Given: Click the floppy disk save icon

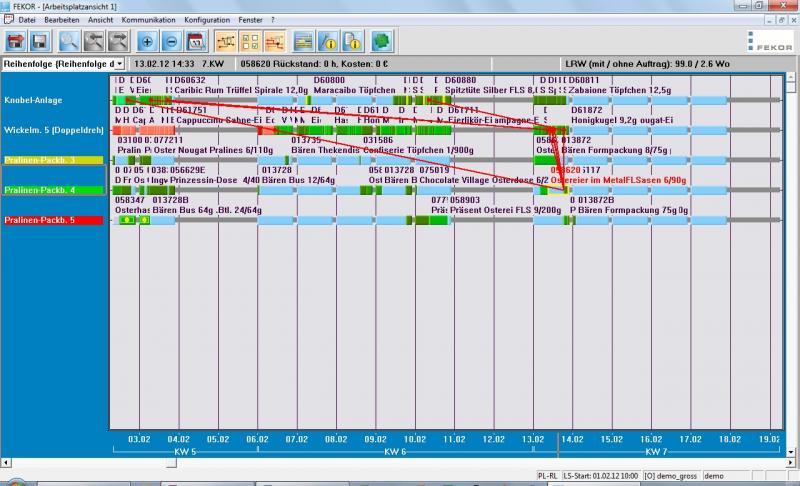Looking at the screenshot, I should (x=40, y=41).
